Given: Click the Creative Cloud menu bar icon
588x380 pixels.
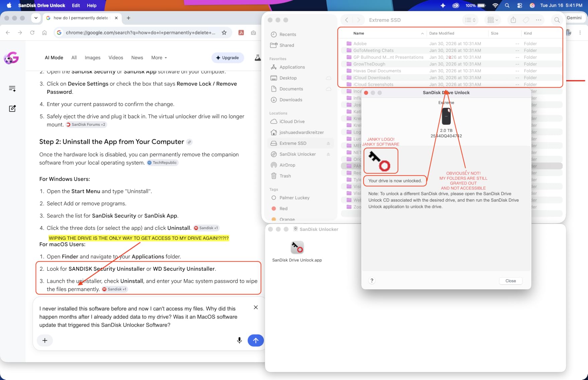Looking at the screenshot, I should click(456, 5).
